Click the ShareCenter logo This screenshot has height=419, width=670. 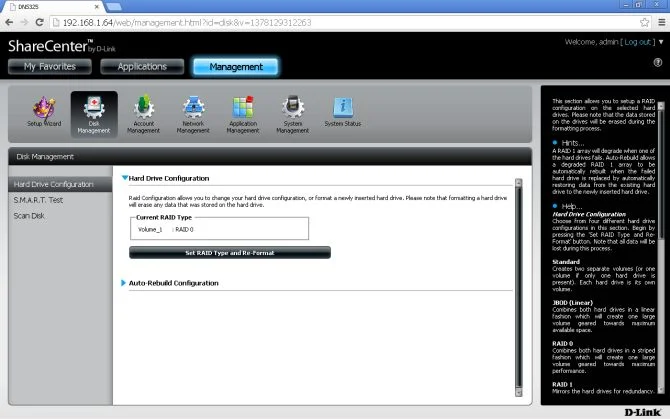(62, 46)
